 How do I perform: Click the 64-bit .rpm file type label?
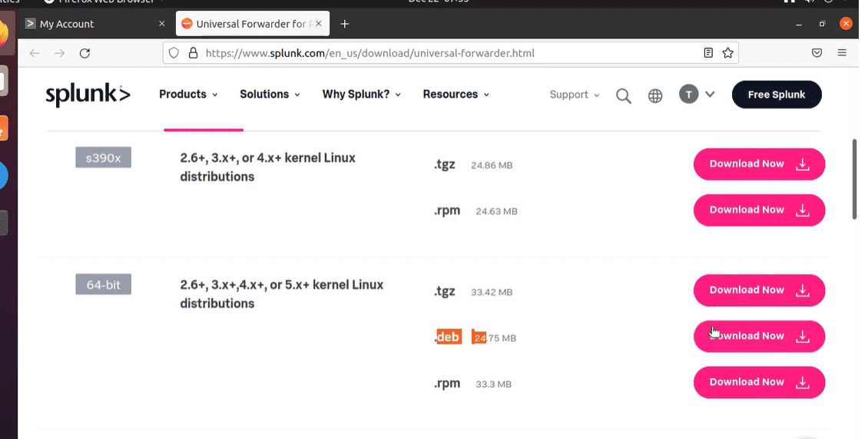click(x=447, y=384)
